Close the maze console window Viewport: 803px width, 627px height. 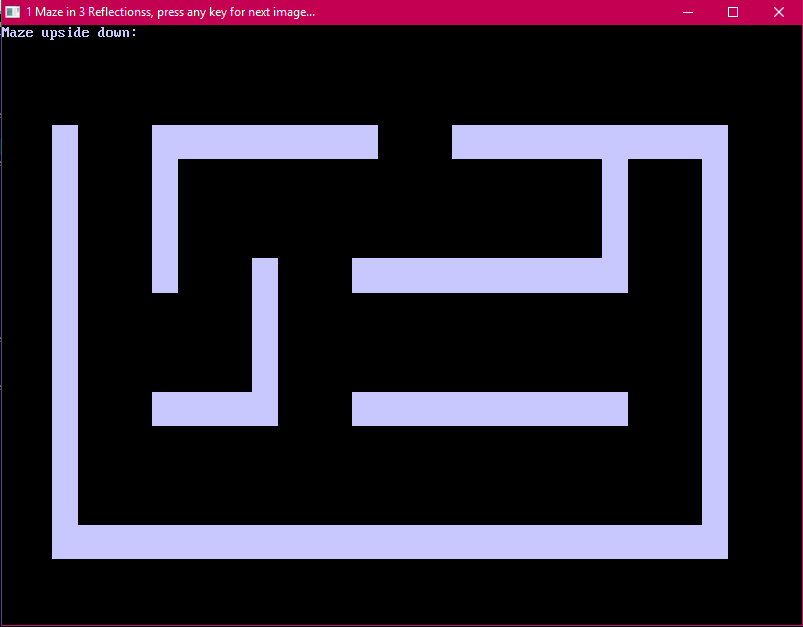click(779, 12)
